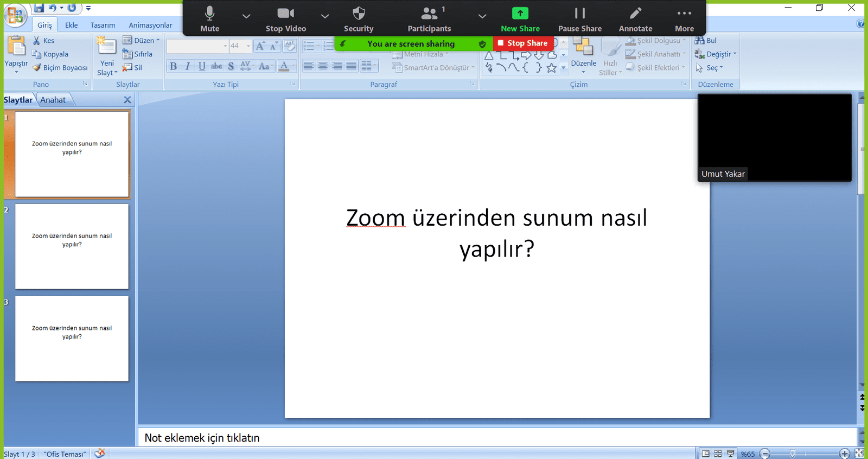Expand audio options arrow beside Mute

[x=246, y=16]
